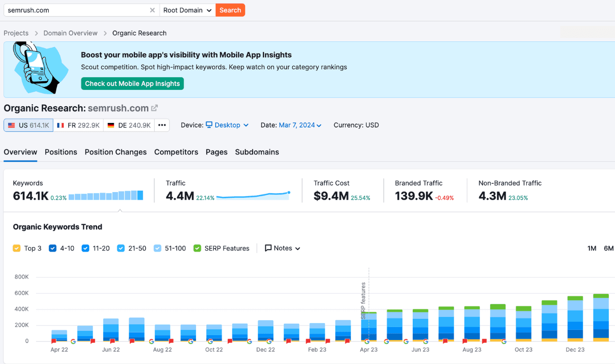Click the Traffic sparkline chart
The height and width of the screenshot is (364, 615).
[253, 195]
